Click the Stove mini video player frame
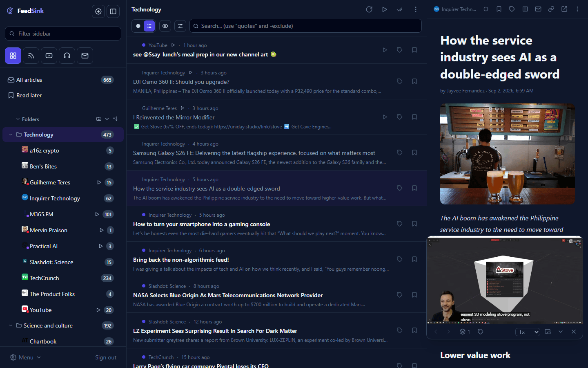This screenshot has height=368, width=588. pyautogui.click(x=505, y=280)
